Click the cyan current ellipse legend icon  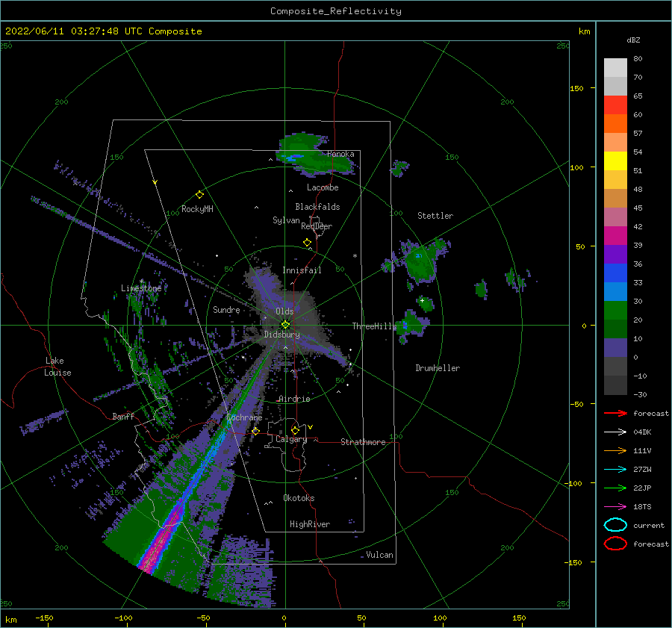[x=615, y=525]
